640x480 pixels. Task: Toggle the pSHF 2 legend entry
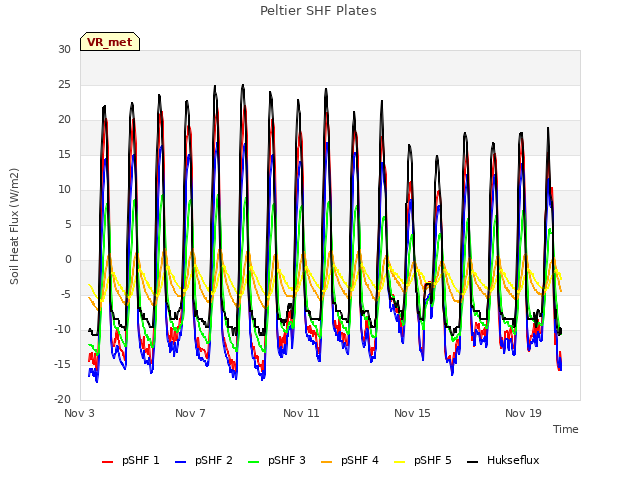click(204, 460)
